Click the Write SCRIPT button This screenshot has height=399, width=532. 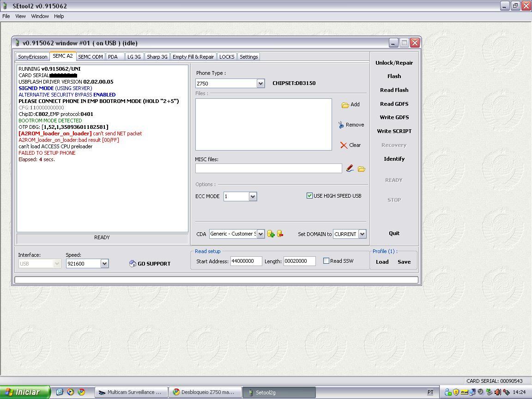click(394, 131)
